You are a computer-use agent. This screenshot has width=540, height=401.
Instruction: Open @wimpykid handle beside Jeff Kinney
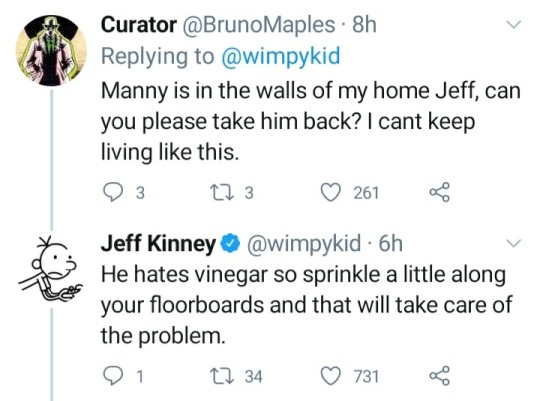point(303,244)
